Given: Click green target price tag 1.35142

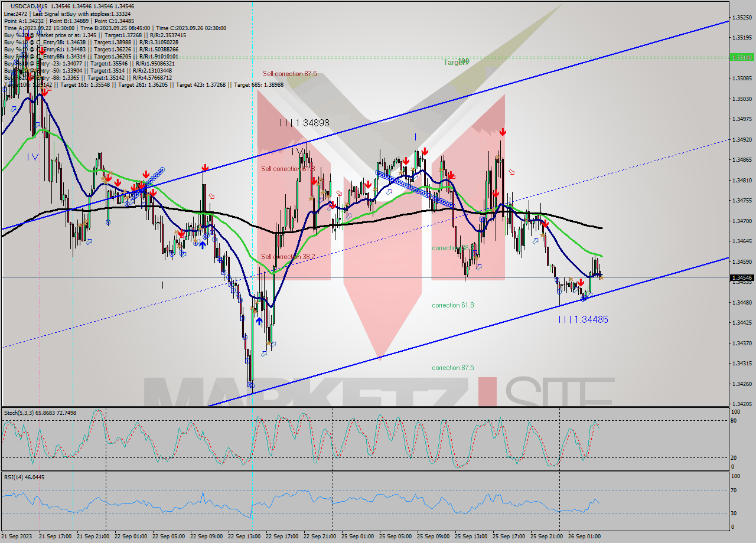Looking at the screenshot, I should pyautogui.click(x=741, y=57).
